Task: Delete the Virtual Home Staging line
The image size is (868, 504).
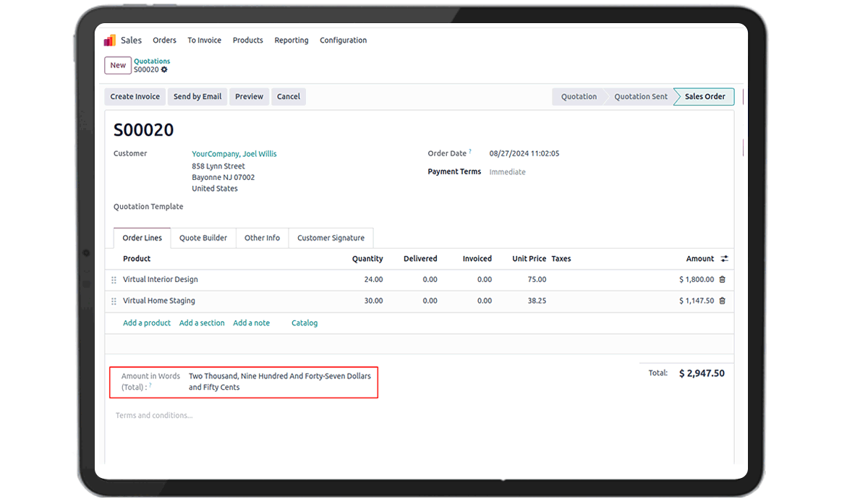Action: tap(722, 301)
